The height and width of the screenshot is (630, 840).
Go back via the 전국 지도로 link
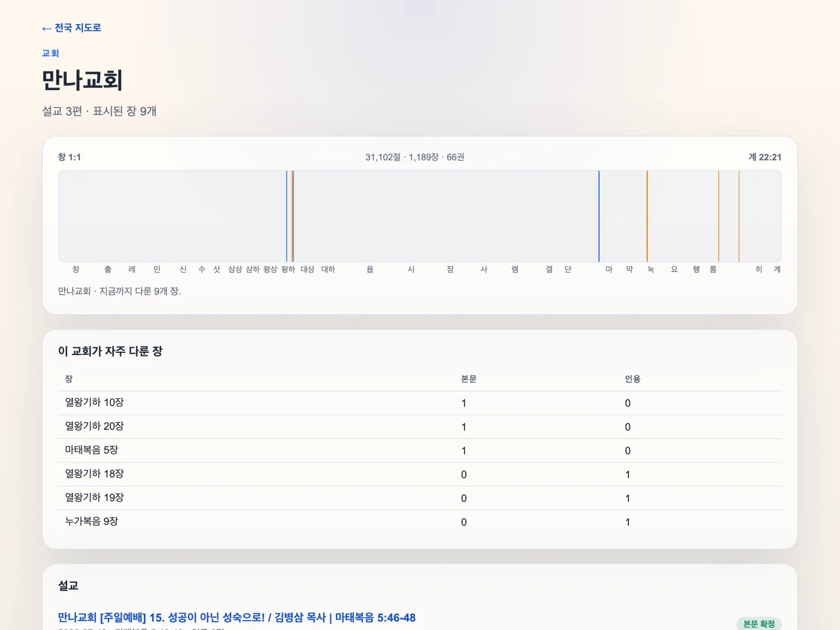71,28
